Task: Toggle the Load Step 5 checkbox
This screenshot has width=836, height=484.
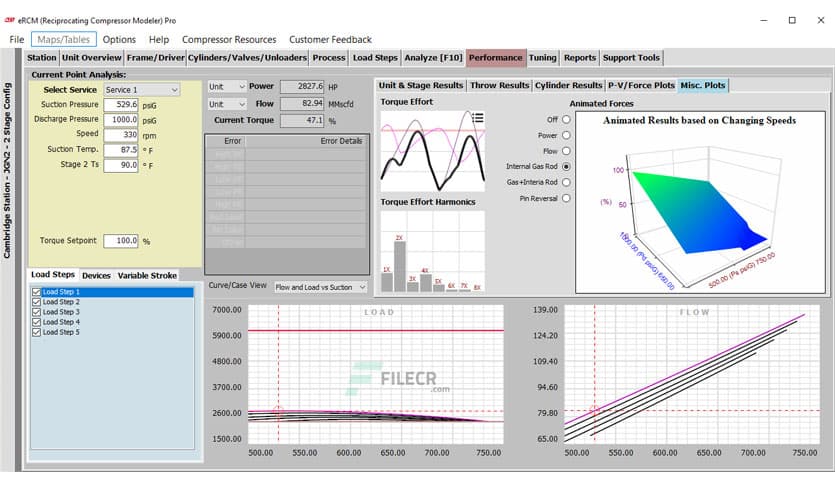Action: pos(36,333)
